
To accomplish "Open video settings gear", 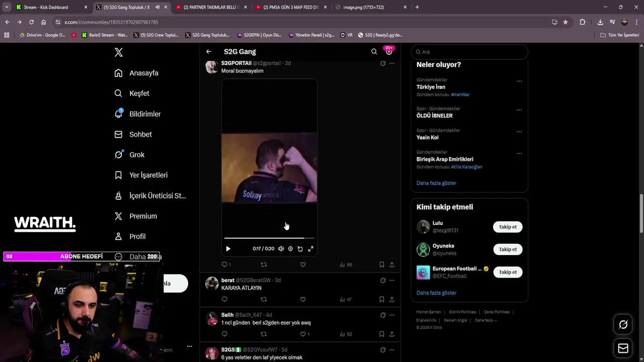I will 290,249.
